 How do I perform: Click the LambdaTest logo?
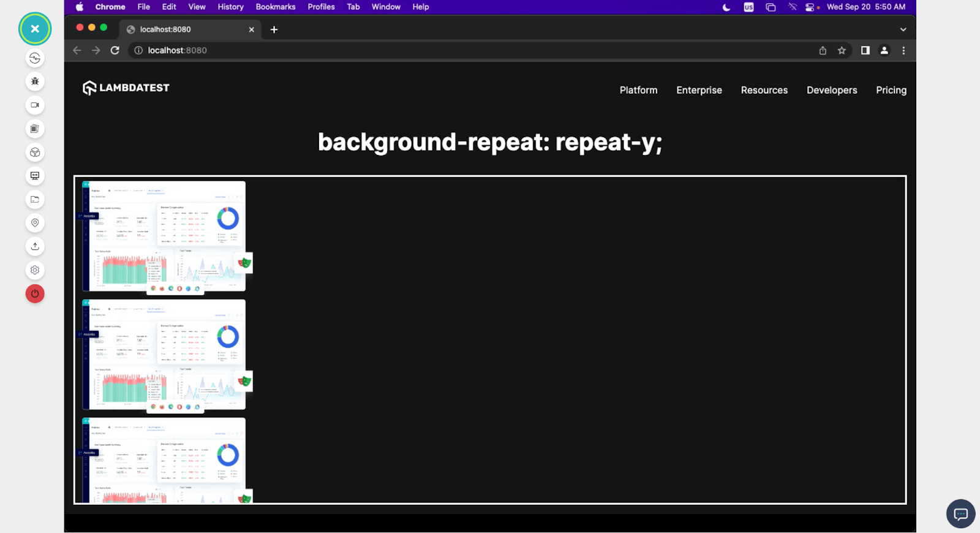[126, 88]
